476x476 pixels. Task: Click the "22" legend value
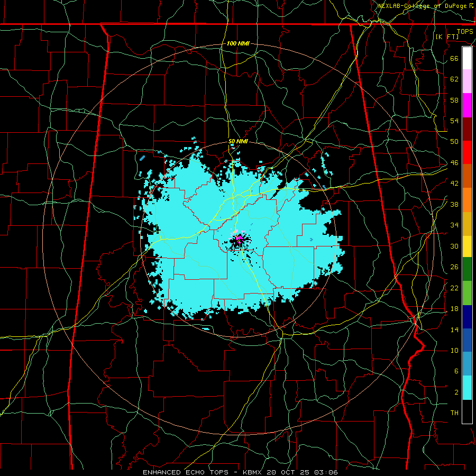tap(454, 288)
